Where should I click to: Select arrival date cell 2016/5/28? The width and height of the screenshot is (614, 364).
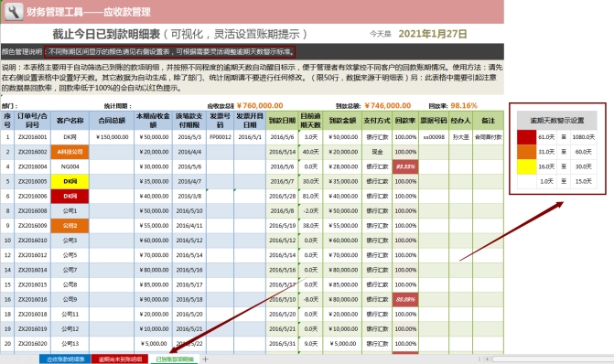282,196
